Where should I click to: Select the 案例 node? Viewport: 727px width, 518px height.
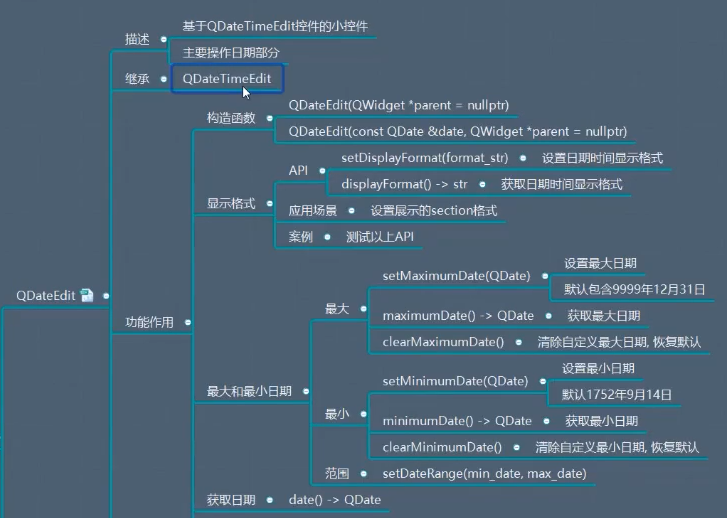[x=300, y=237]
